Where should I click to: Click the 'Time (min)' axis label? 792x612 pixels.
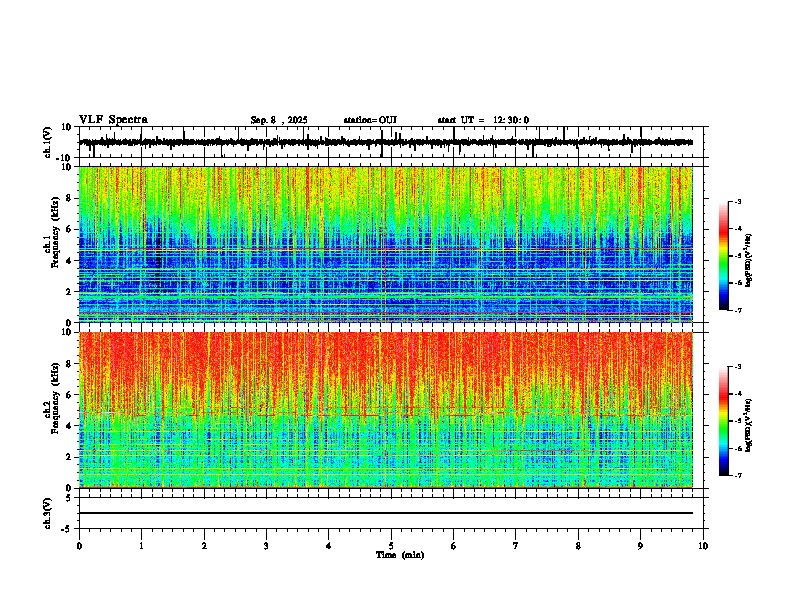[x=400, y=555]
